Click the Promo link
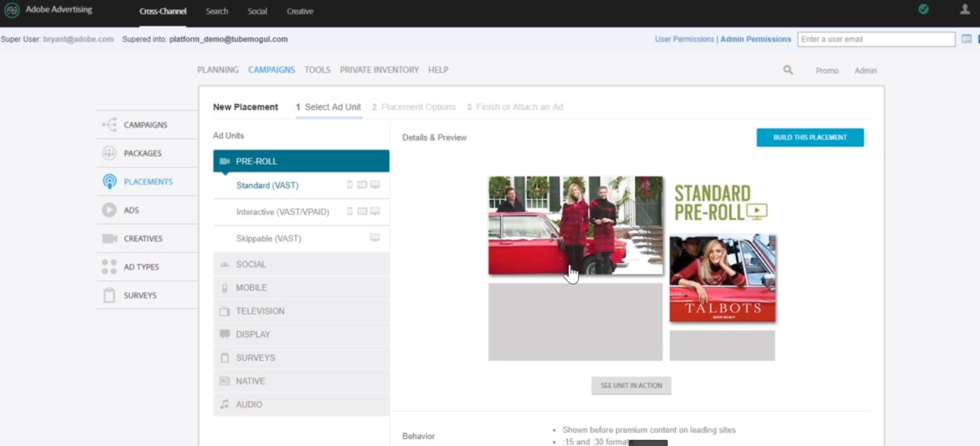 click(827, 71)
